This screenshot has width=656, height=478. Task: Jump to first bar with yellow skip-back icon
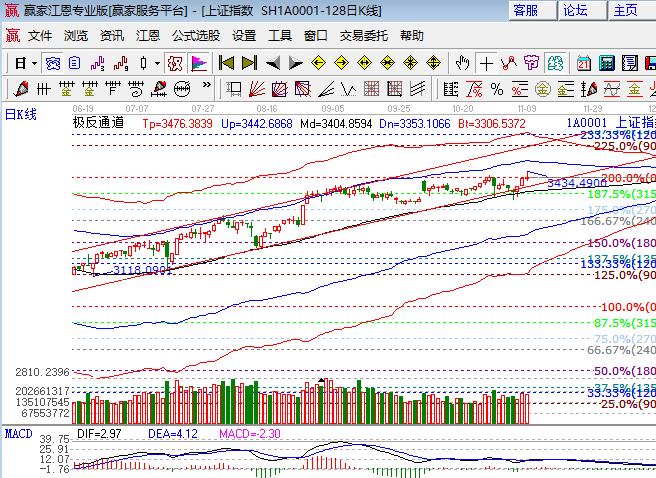227,63
